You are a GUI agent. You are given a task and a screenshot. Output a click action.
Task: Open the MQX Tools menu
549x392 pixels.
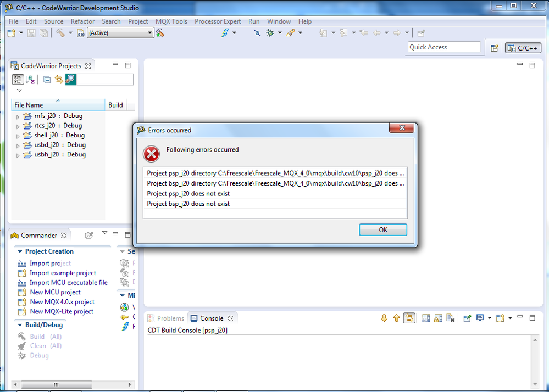[171, 21]
